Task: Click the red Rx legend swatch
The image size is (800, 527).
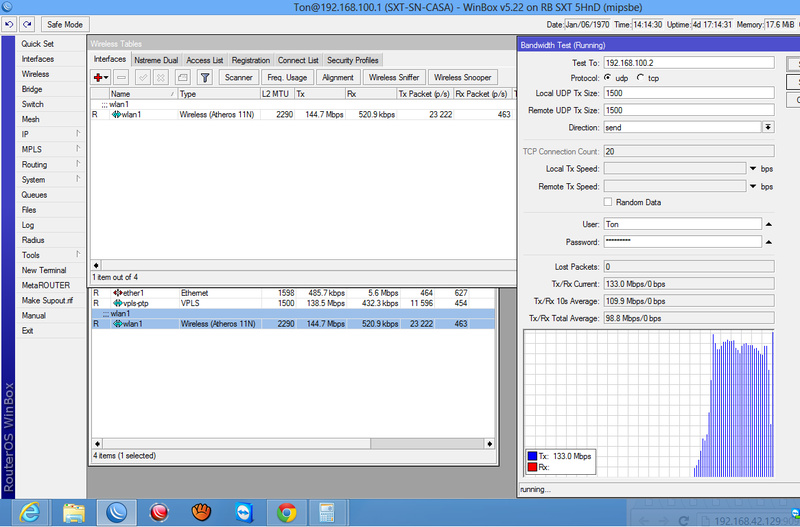Action: [x=532, y=467]
